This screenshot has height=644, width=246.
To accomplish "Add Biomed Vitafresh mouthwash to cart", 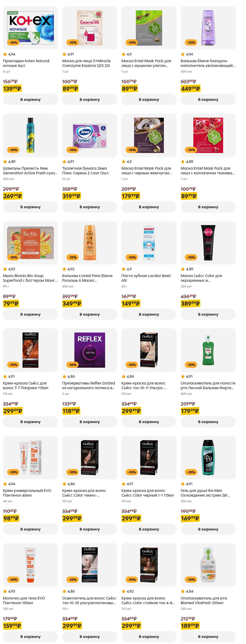I will tap(208, 636).
